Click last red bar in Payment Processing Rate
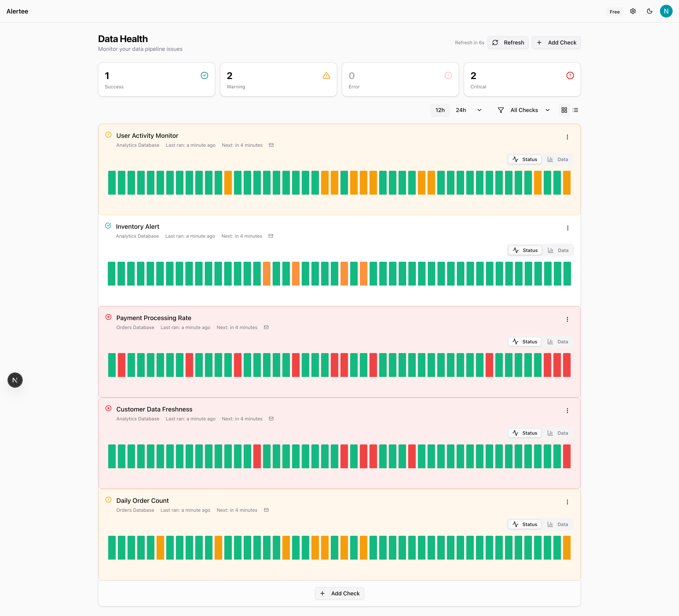Screen dimensions: 679x616 point(566,365)
